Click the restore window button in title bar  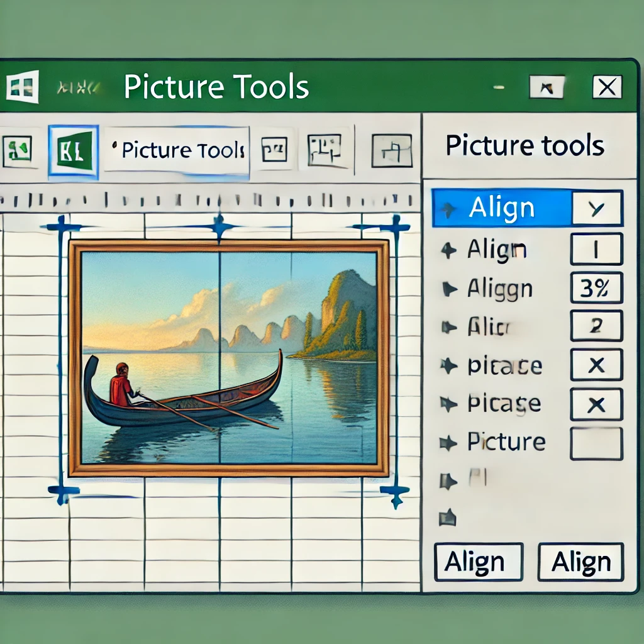[547, 87]
